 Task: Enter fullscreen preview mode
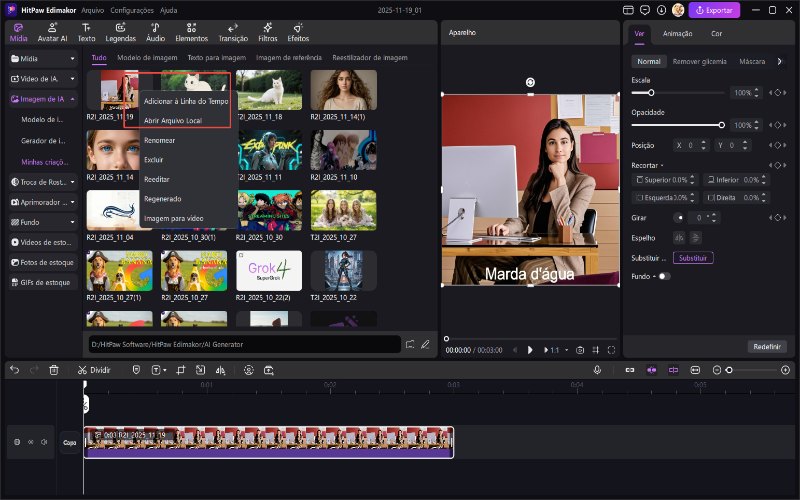pos(611,350)
